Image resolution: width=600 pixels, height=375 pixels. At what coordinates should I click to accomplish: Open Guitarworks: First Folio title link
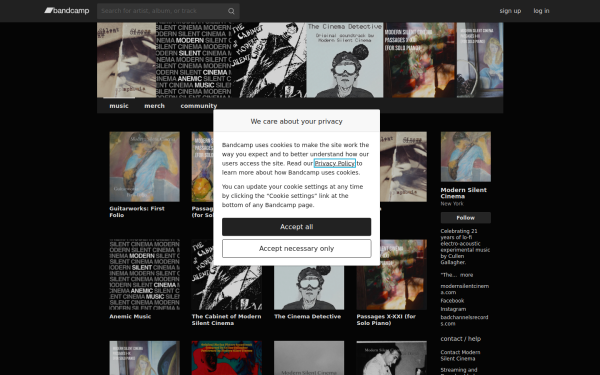(x=137, y=212)
